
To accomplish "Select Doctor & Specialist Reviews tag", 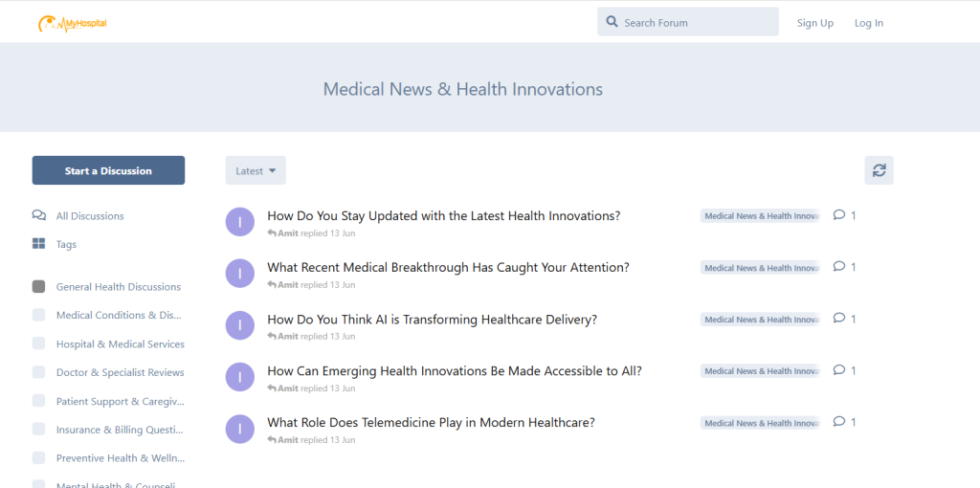I will [120, 373].
